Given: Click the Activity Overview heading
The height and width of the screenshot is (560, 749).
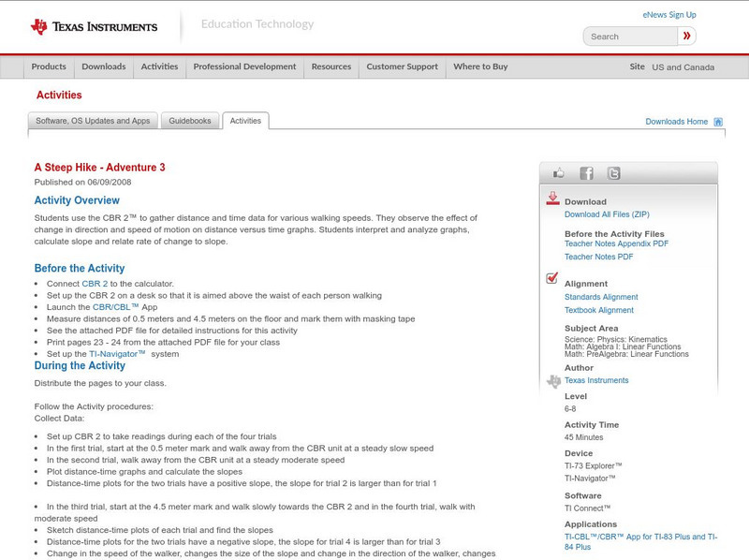Looking at the screenshot, I should point(77,200).
